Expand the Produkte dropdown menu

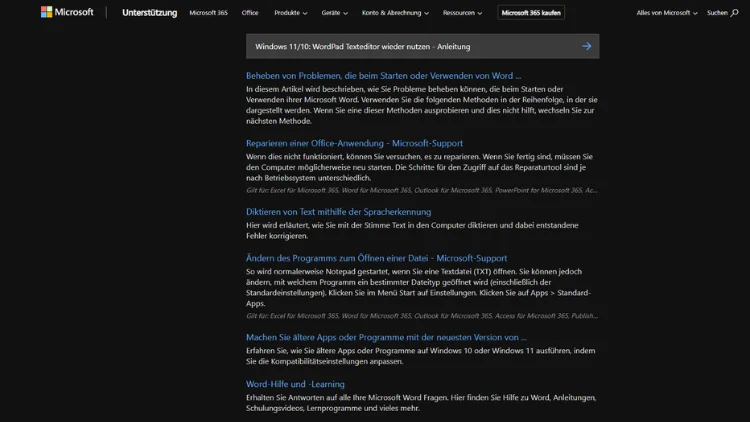click(x=290, y=13)
